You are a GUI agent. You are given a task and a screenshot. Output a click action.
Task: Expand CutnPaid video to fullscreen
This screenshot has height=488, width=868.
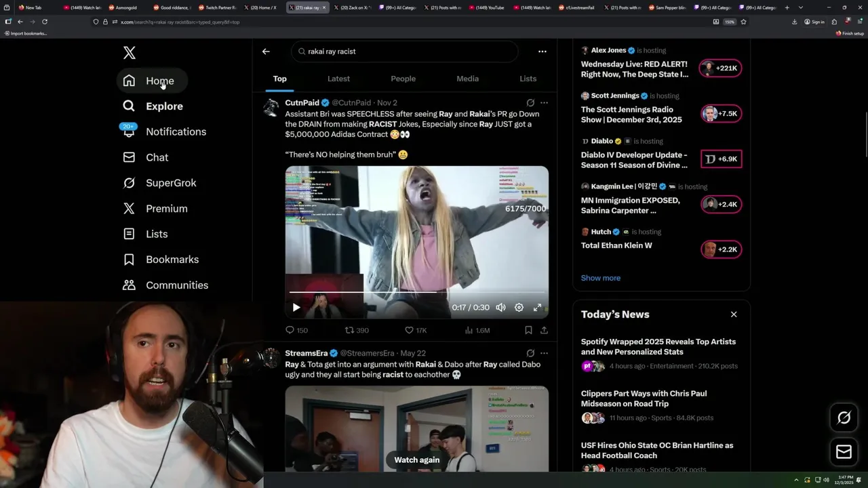pos(537,307)
